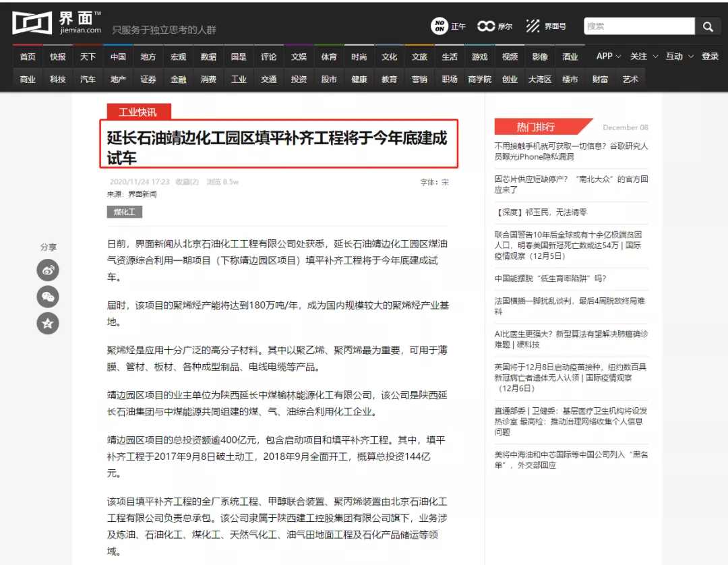Open the 教育 nav item

pos(389,80)
